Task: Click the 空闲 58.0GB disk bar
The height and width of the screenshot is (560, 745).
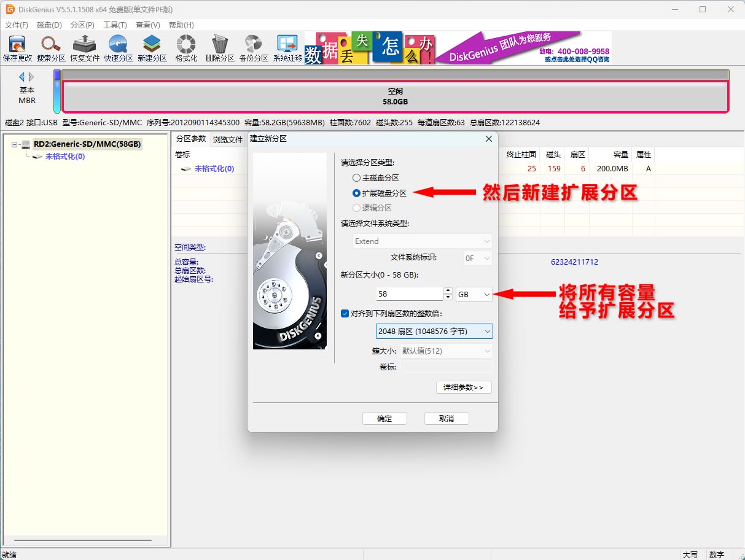Action: tap(395, 96)
